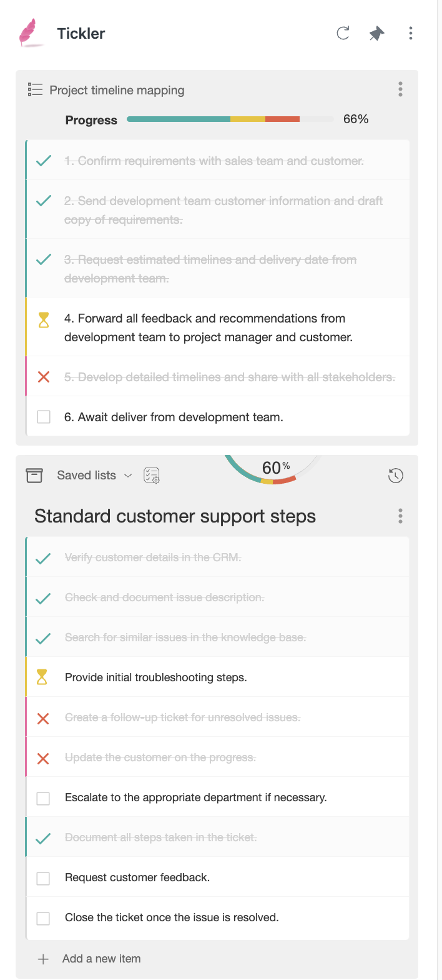This screenshot has height=980, width=442.
Task: Open the Tickler header three-dot menu
Action: pyautogui.click(x=410, y=33)
